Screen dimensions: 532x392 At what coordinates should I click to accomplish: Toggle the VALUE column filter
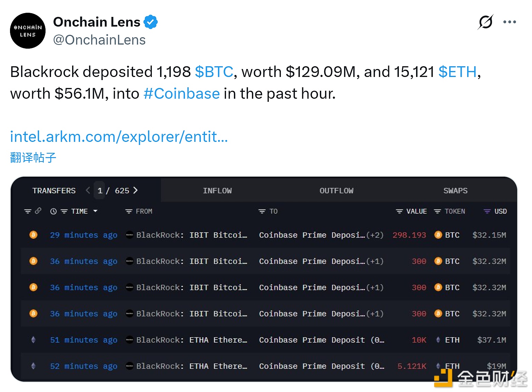click(x=399, y=211)
